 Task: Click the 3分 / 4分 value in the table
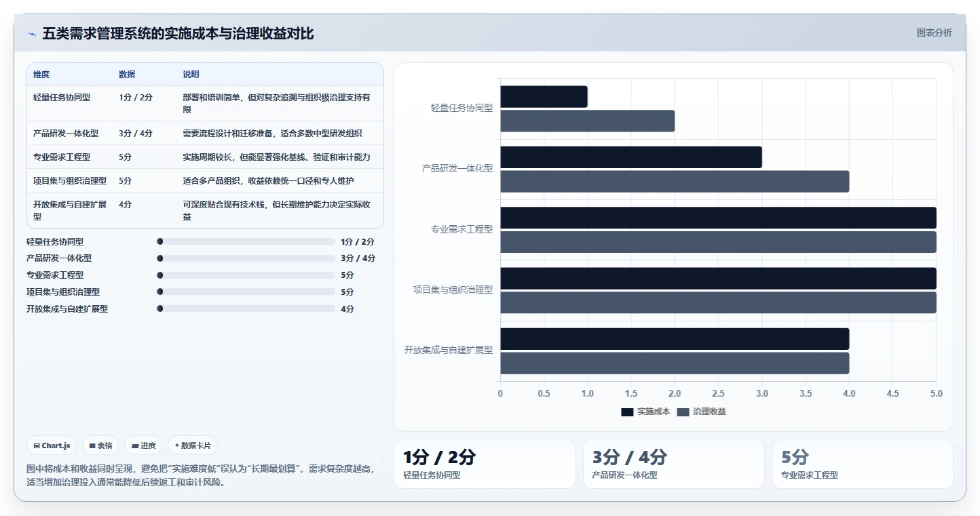(x=136, y=133)
